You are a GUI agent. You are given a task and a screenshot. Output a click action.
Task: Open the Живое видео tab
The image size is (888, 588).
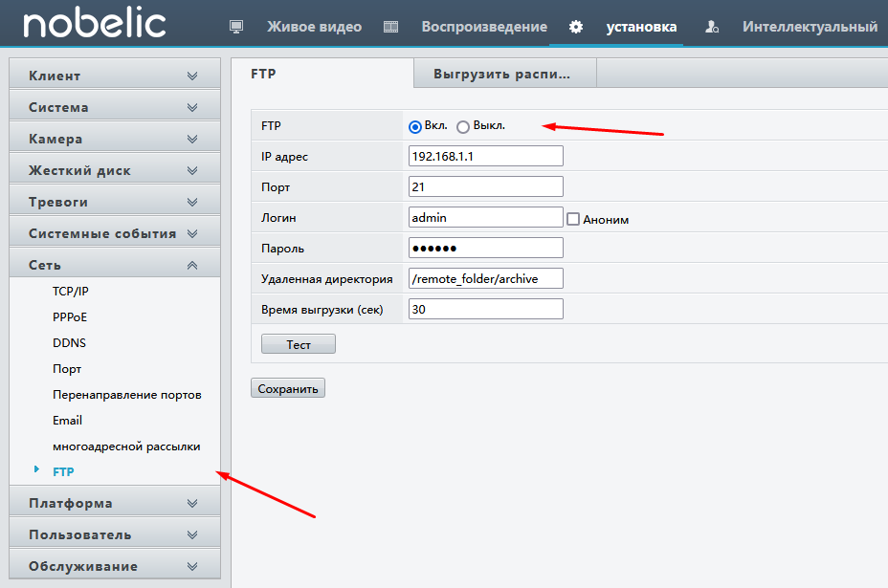coord(314,27)
